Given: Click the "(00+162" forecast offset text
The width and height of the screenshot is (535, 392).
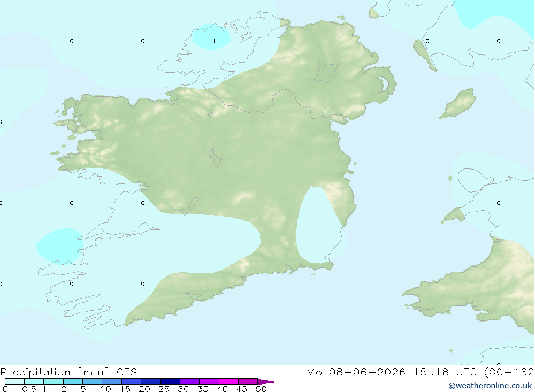Looking at the screenshot, I should pyautogui.click(x=509, y=372).
